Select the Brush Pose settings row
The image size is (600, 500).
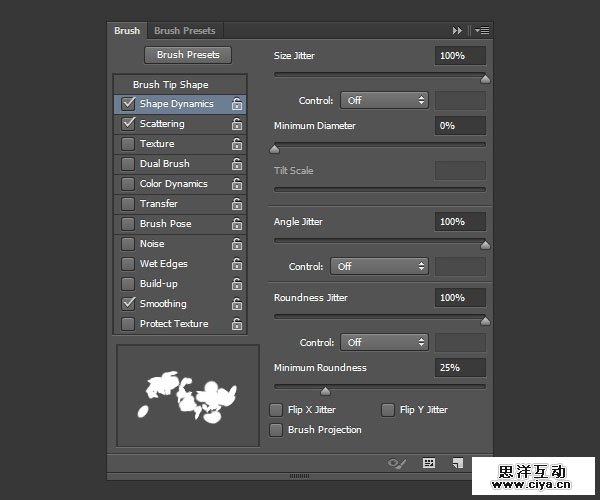tap(180, 224)
